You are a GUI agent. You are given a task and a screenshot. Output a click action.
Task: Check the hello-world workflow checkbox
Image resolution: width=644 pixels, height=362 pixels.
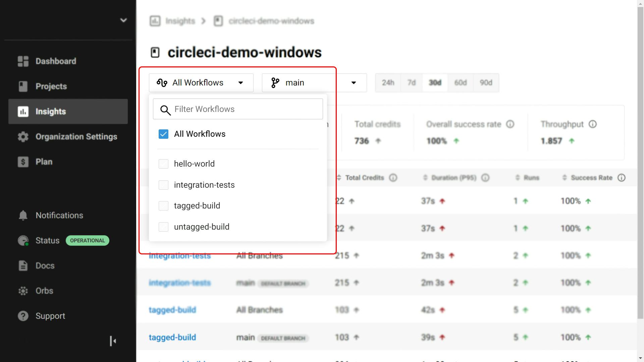(x=163, y=164)
